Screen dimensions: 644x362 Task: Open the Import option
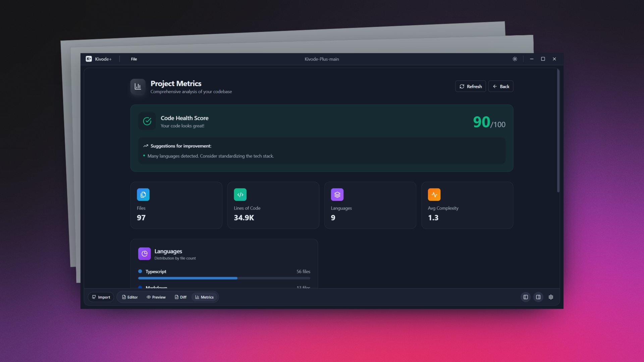point(101,297)
